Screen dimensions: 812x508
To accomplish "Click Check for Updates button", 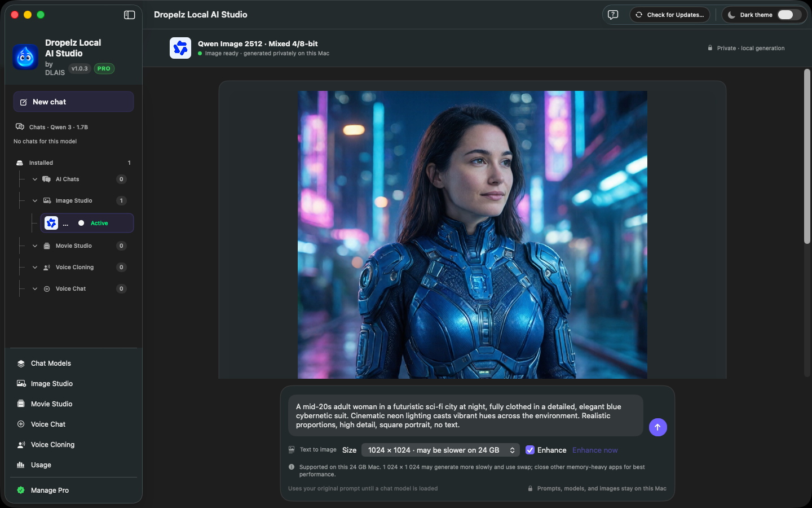I will click(x=669, y=15).
